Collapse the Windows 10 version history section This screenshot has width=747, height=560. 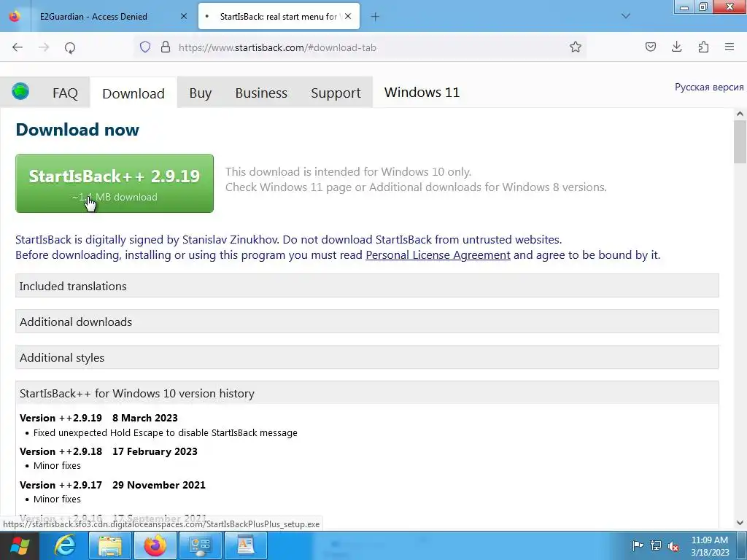[367, 393]
